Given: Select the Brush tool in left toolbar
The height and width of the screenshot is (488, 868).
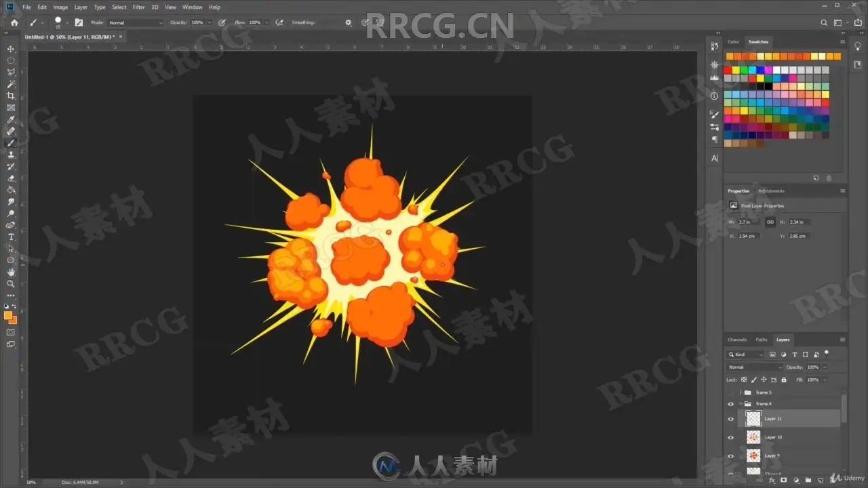Looking at the screenshot, I should pos(11,143).
